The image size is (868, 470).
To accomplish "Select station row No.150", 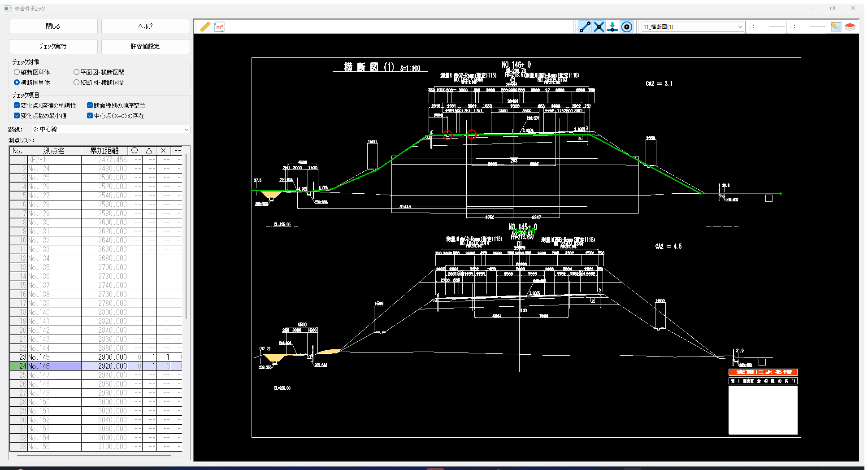I will 95,402.
